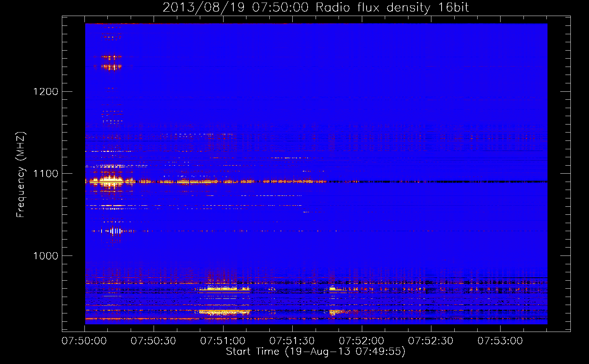Click the 07:51:00 time tick label
Screen dimensions: 589x364
point(223,341)
